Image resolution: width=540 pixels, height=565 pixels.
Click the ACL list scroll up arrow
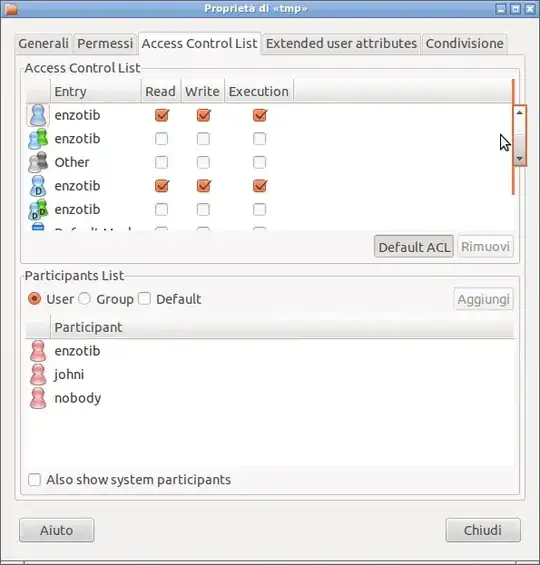pyautogui.click(x=519, y=113)
